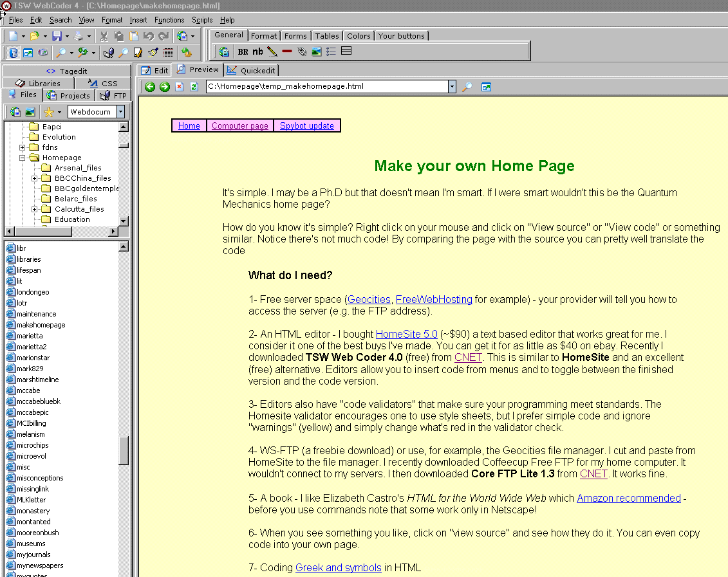Image resolution: width=728 pixels, height=577 pixels.
Task: Expand the BBCChina_files folder
Action: point(34,179)
